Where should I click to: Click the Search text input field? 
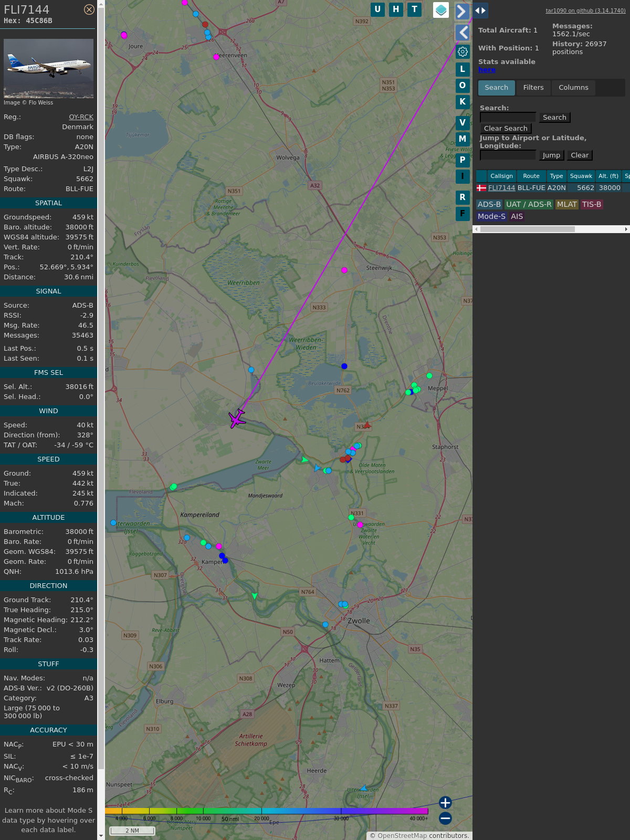click(x=508, y=117)
